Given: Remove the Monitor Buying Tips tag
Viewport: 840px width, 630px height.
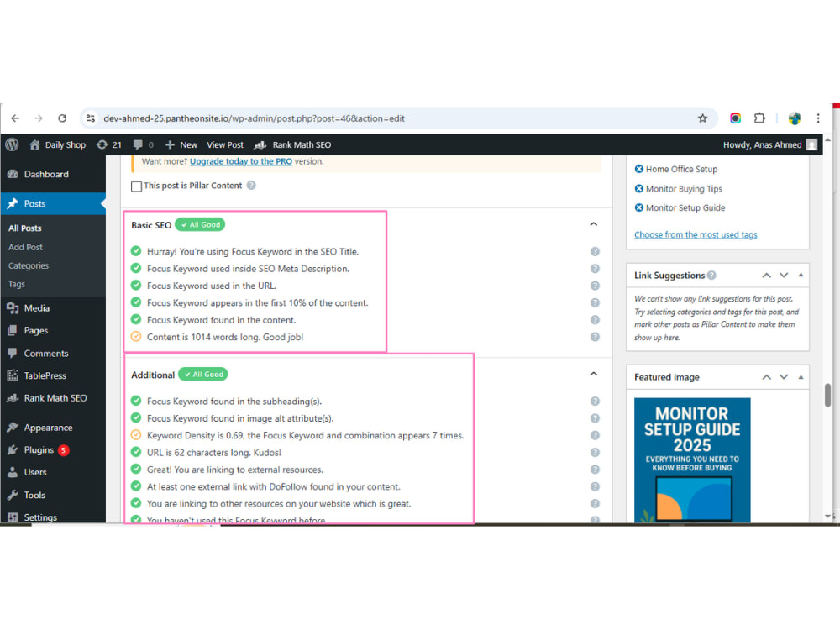Looking at the screenshot, I should (638, 188).
